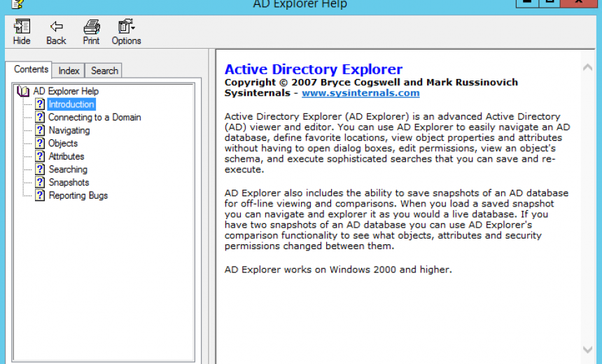Print the current help topic
Image resolution: width=602 pixels, height=364 pixels.
pos(92,32)
